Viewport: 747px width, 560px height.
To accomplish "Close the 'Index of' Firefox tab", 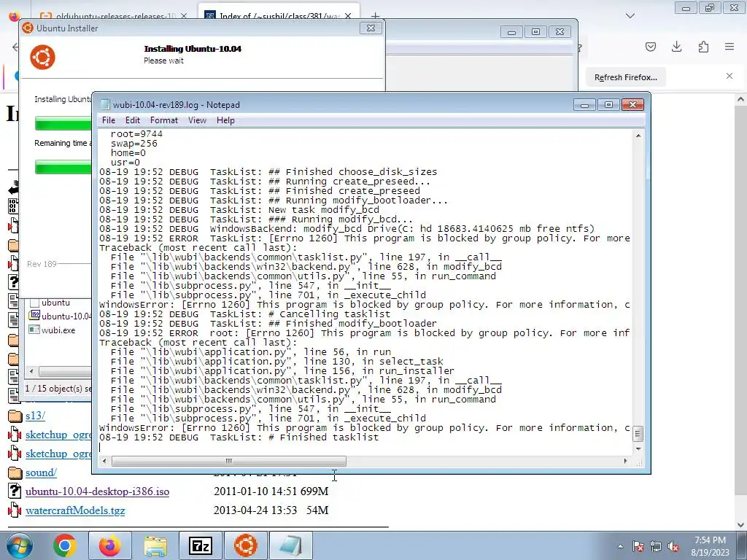I will [x=348, y=16].
